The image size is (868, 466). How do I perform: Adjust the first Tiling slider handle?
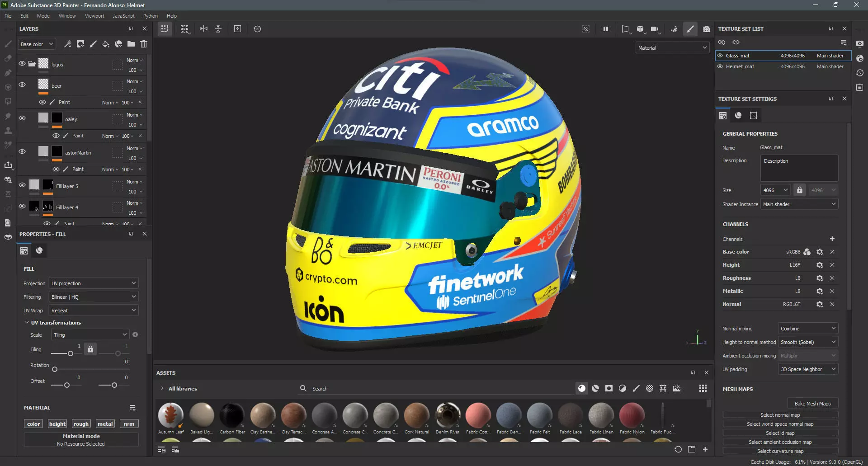click(70, 353)
